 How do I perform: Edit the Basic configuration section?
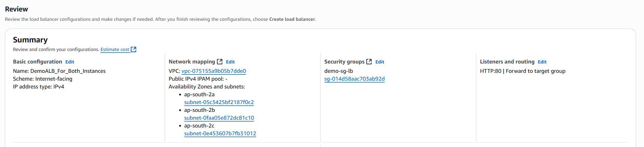pos(70,62)
